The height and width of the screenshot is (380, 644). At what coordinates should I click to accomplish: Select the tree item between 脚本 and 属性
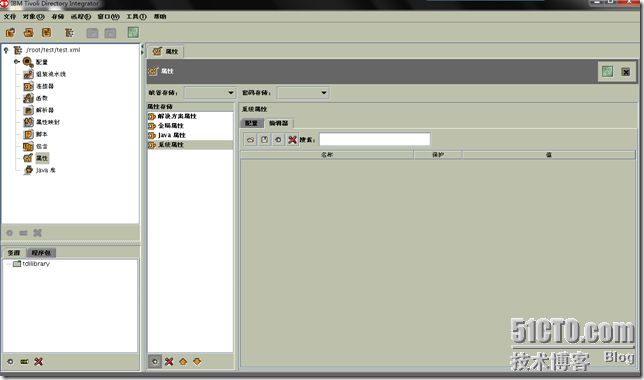coord(42,146)
